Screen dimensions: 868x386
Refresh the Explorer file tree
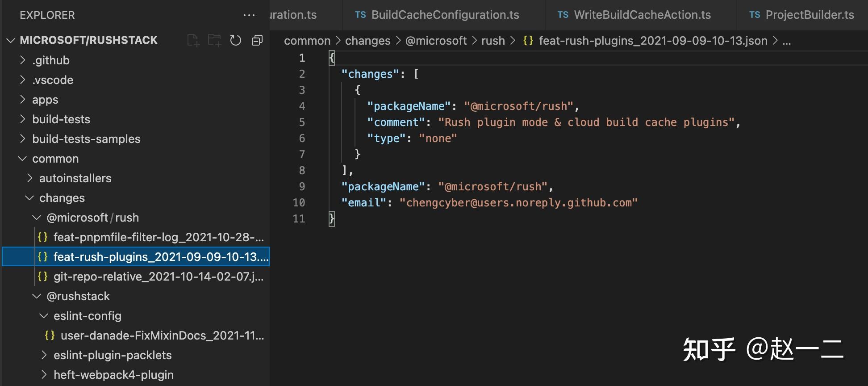click(x=236, y=40)
